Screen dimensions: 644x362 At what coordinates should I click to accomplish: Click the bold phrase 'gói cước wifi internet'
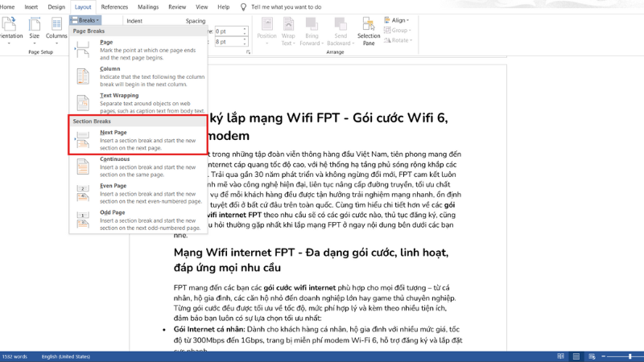(299, 288)
